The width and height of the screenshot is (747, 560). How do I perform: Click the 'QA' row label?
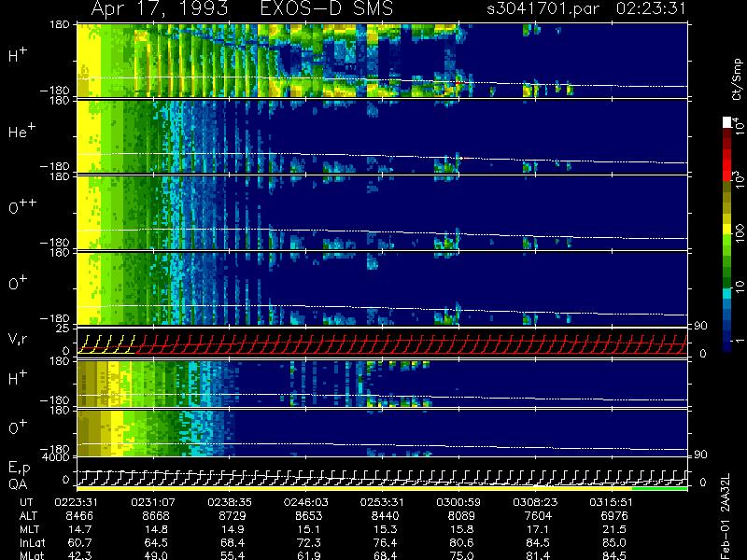click(18, 484)
